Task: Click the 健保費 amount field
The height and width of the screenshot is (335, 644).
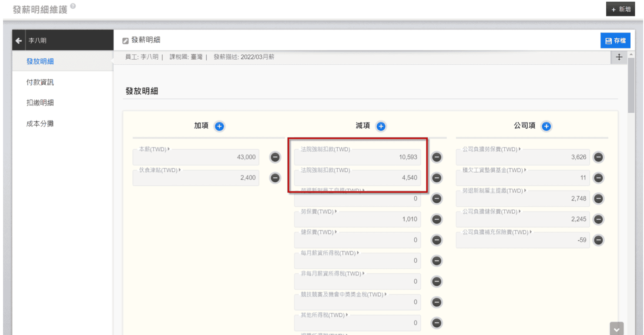Action: [x=357, y=240]
